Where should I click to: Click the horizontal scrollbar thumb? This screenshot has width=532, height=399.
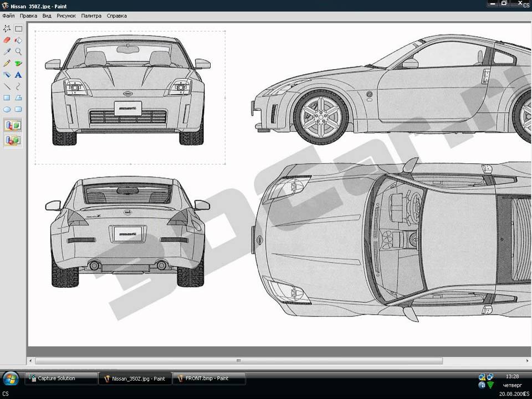[238, 361]
